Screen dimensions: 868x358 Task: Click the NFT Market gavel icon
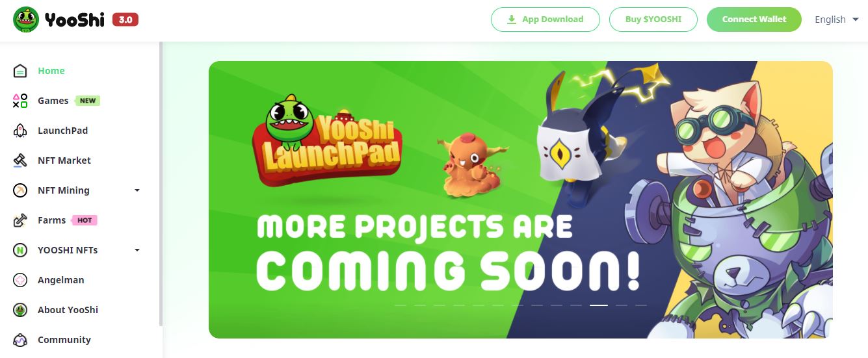pyautogui.click(x=20, y=160)
